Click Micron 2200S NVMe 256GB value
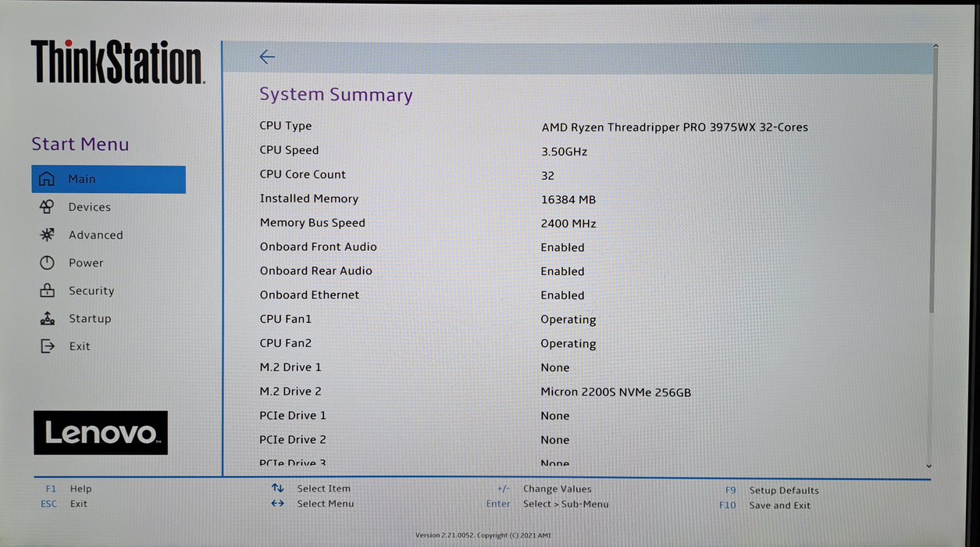The width and height of the screenshot is (980, 547). point(616,392)
